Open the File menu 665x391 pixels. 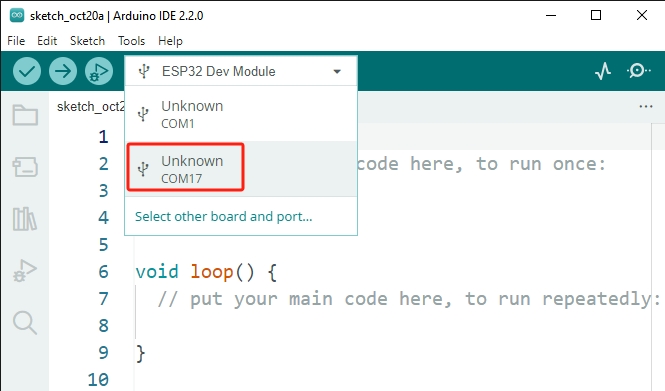click(x=16, y=41)
